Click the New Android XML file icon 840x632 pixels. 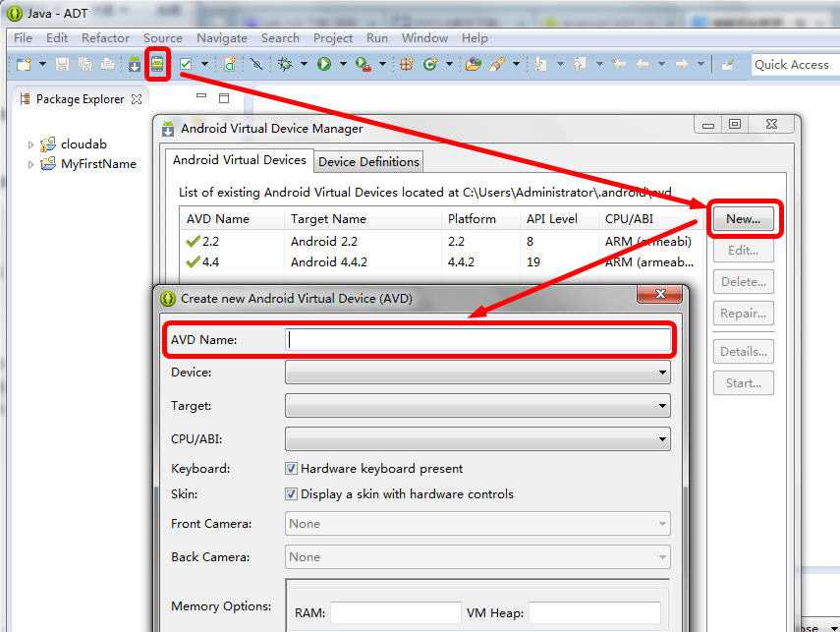click(x=230, y=64)
